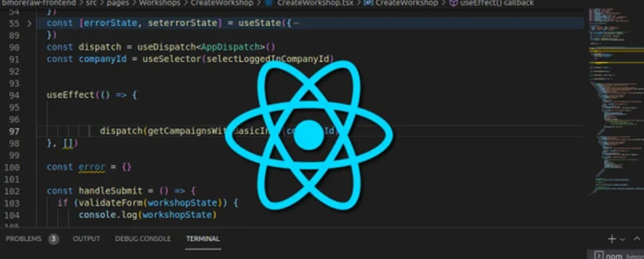Click the symbol icon before useEffect() callback
This screenshot has height=259, width=644.
click(453, 3)
